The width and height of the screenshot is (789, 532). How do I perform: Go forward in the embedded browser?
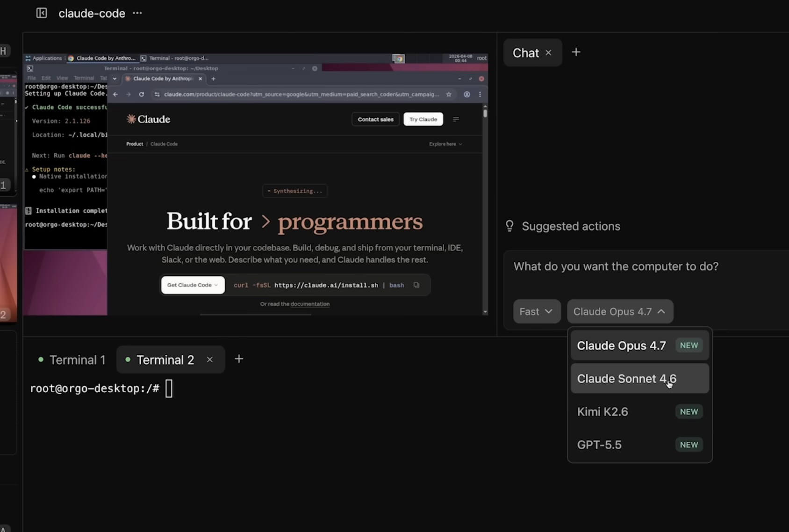[x=129, y=94]
